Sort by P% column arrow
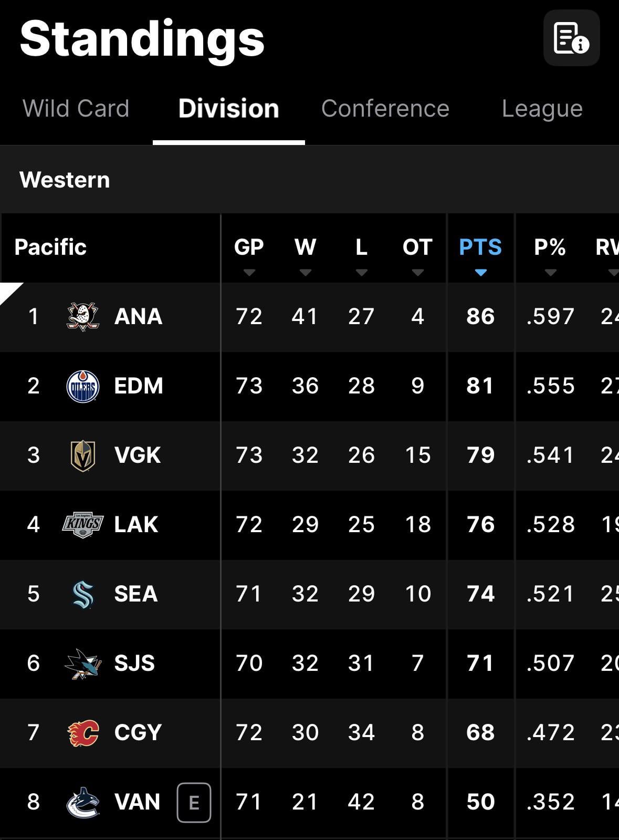The image size is (619, 840). coord(550,272)
